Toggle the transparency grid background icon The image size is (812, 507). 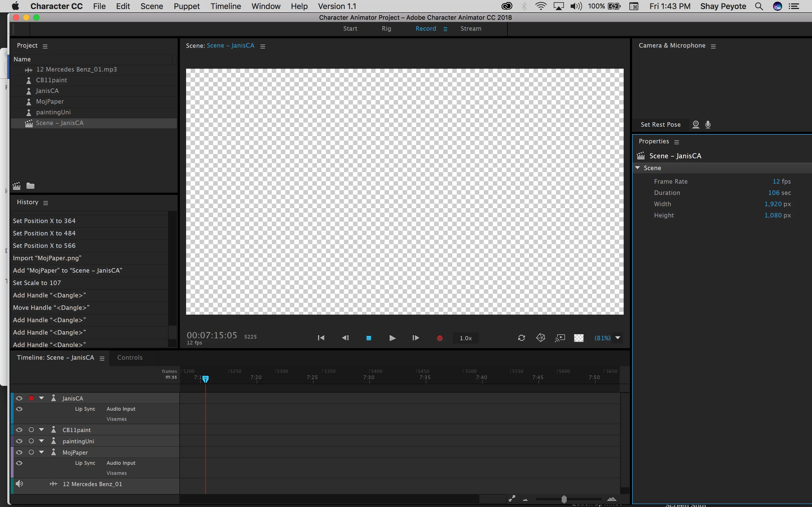click(579, 338)
